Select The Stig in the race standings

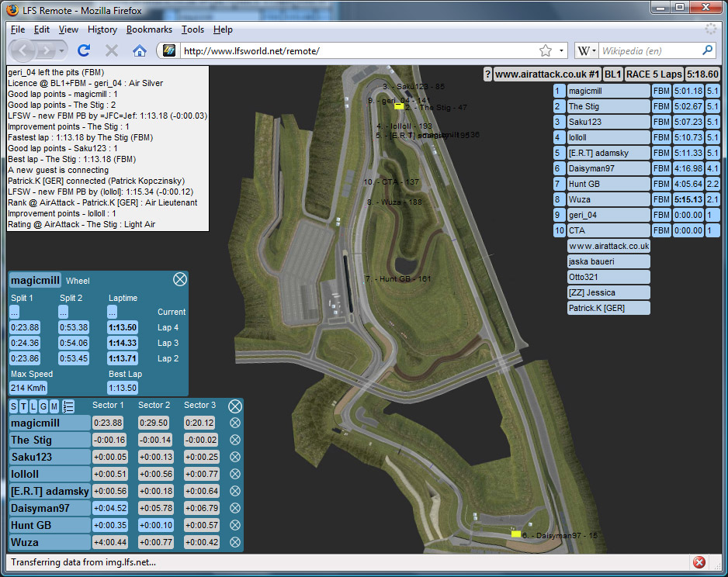608,106
